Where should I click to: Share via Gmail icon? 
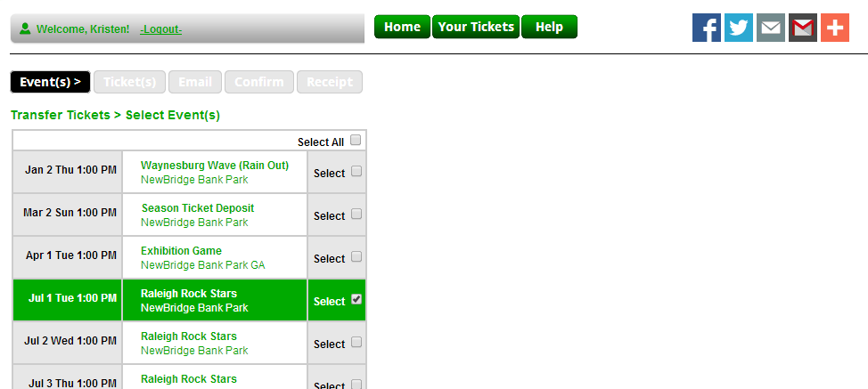[x=803, y=28]
